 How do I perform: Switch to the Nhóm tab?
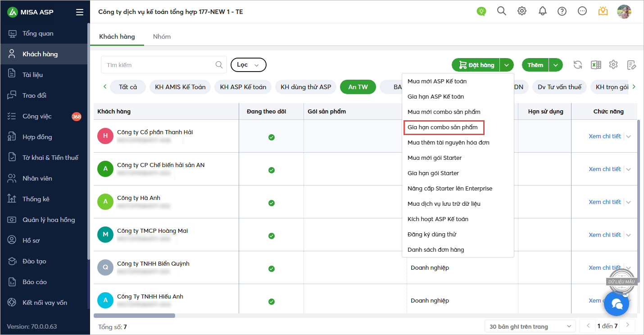pos(162,36)
